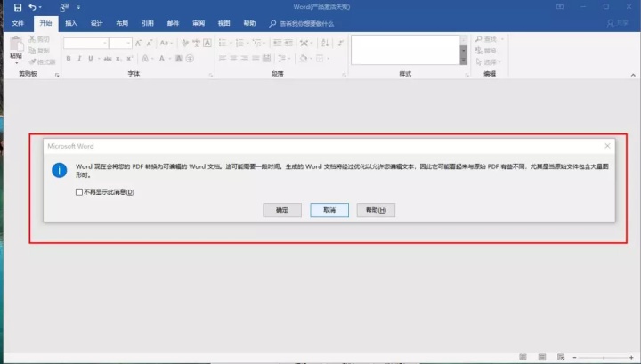Switch to Read Mode view in status bar
The image size is (641, 364).
(523, 357)
